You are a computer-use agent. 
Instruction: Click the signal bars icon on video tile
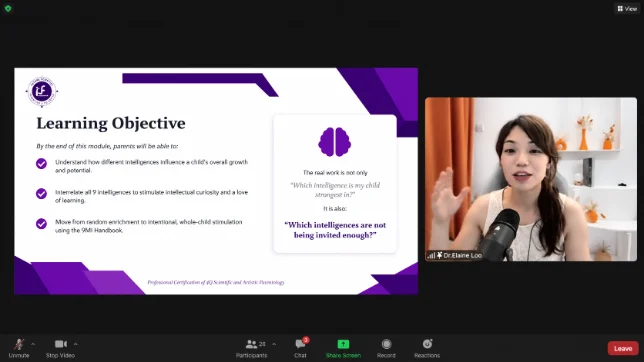(431, 256)
